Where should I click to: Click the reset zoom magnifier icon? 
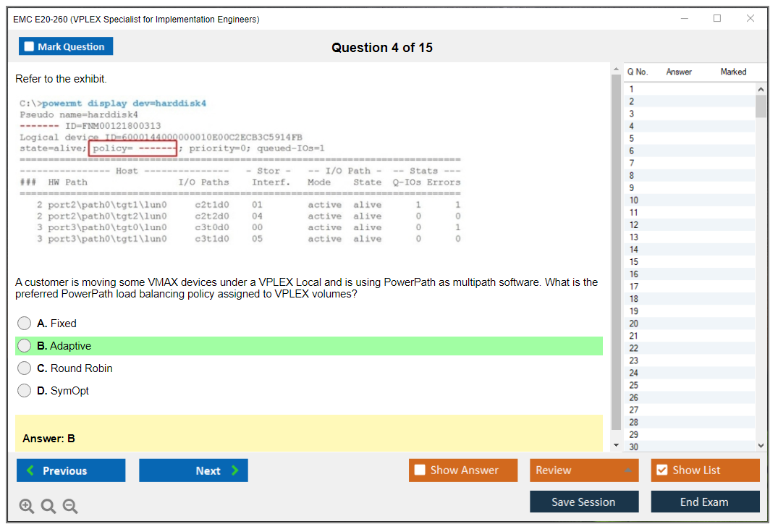(48, 507)
